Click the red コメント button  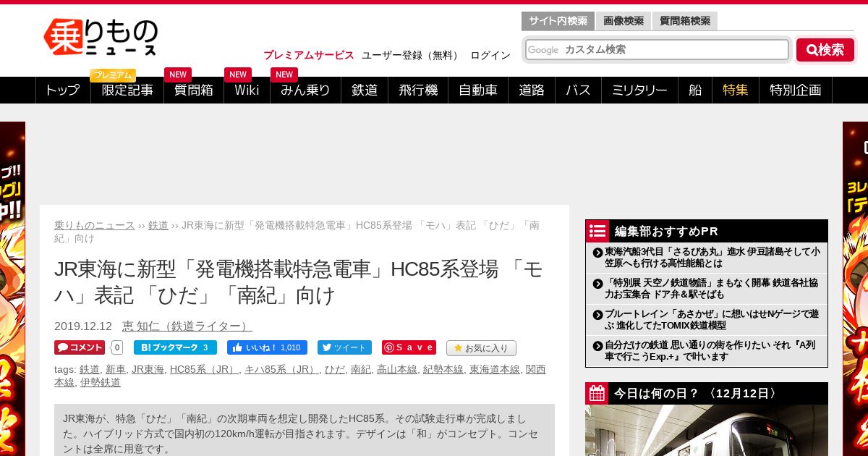point(80,347)
